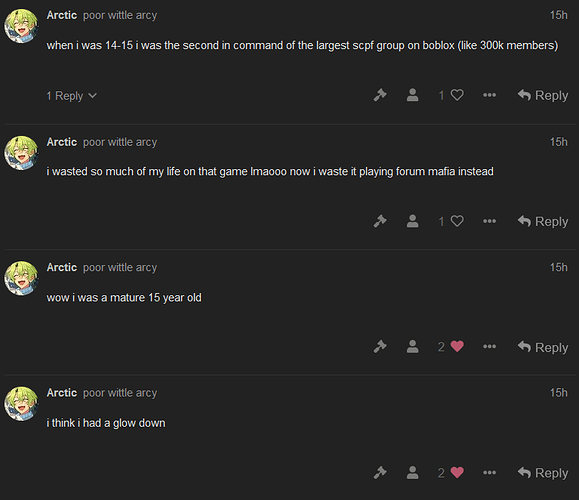The width and height of the screenshot is (579, 500).
Task: Open more options on the forum mafia post
Action: [x=489, y=221]
